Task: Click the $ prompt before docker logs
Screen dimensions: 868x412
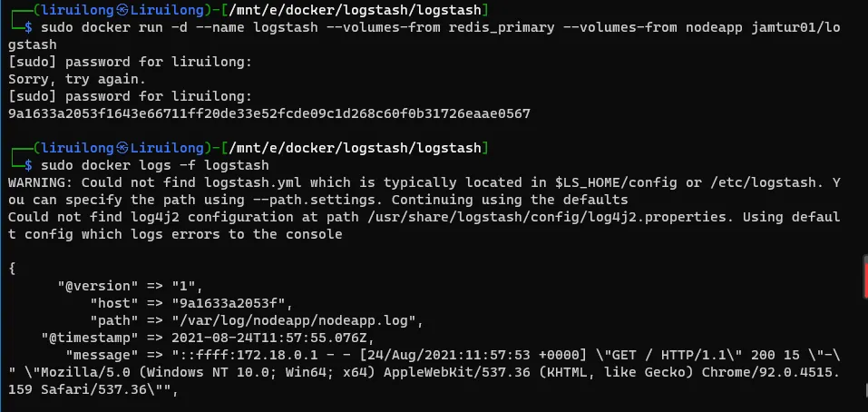Action: coord(29,165)
